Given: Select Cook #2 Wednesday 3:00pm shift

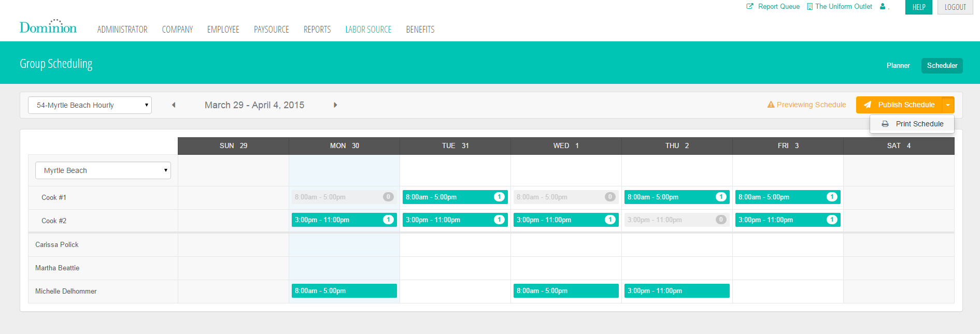Looking at the screenshot, I should click(566, 220).
